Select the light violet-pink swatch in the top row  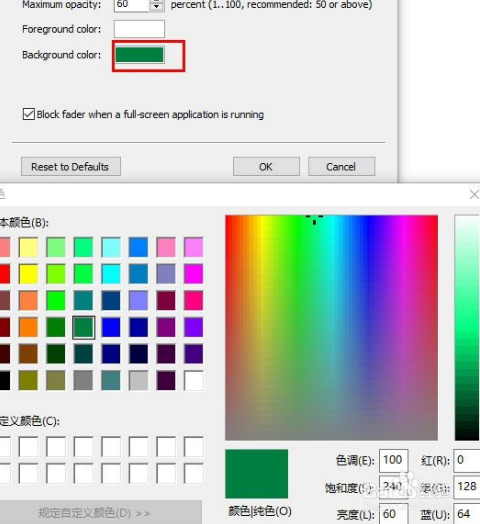pos(194,247)
